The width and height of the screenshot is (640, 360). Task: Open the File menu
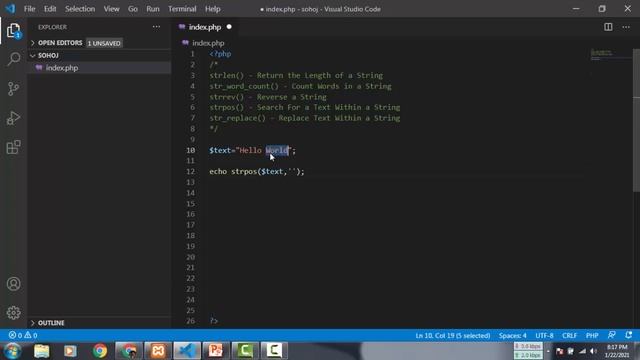[29, 9]
